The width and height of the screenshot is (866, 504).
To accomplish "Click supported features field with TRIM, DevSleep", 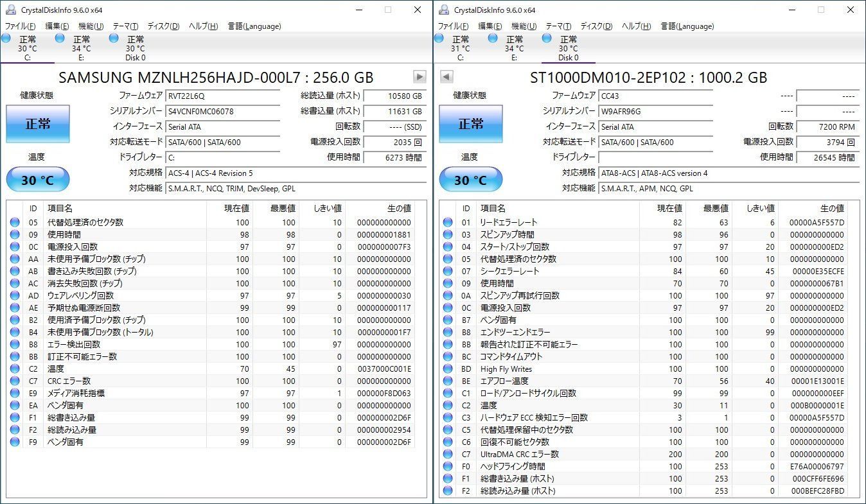I will coord(296,188).
